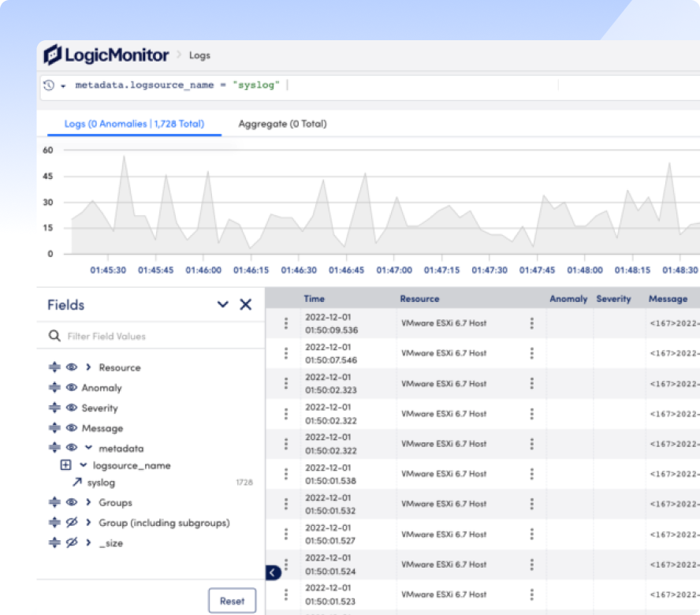Open resource menu for 01:50:07.546 row
This screenshot has width=700, height=615.
tap(531, 353)
